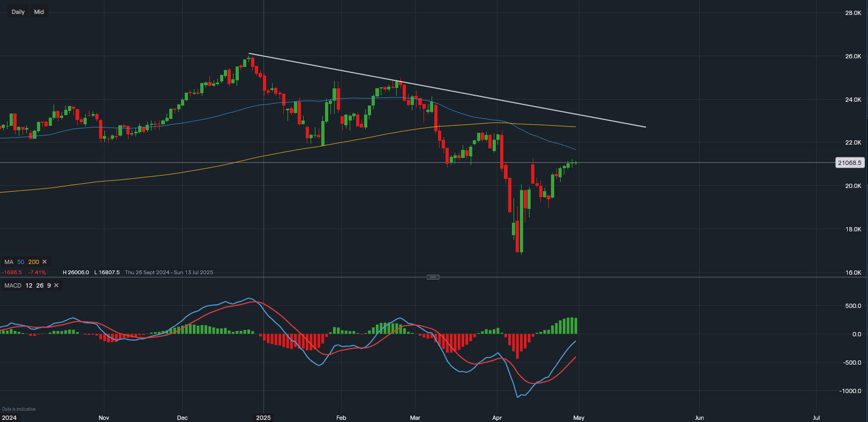Click the 2025 year marker on time axis
The width and height of the screenshot is (868, 422).
pos(263,418)
